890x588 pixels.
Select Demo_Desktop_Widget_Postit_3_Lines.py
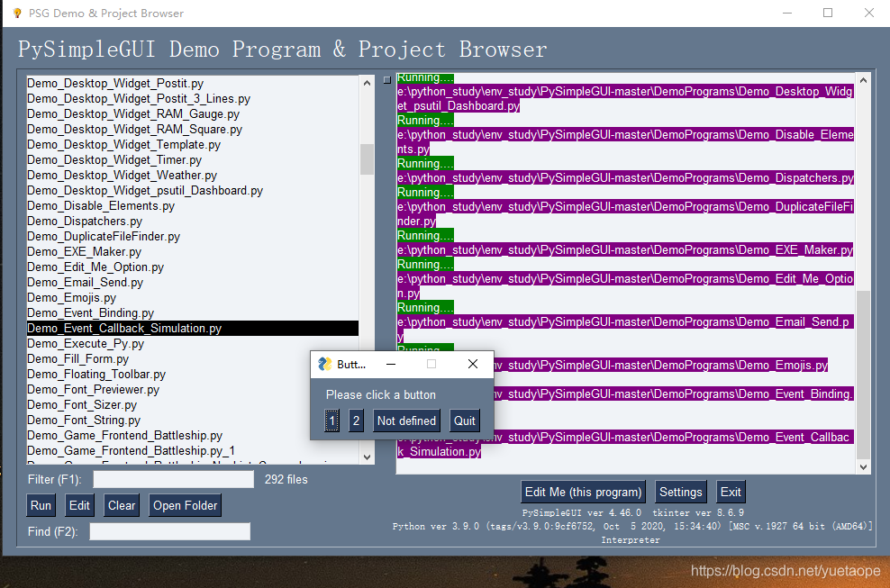pos(193,99)
